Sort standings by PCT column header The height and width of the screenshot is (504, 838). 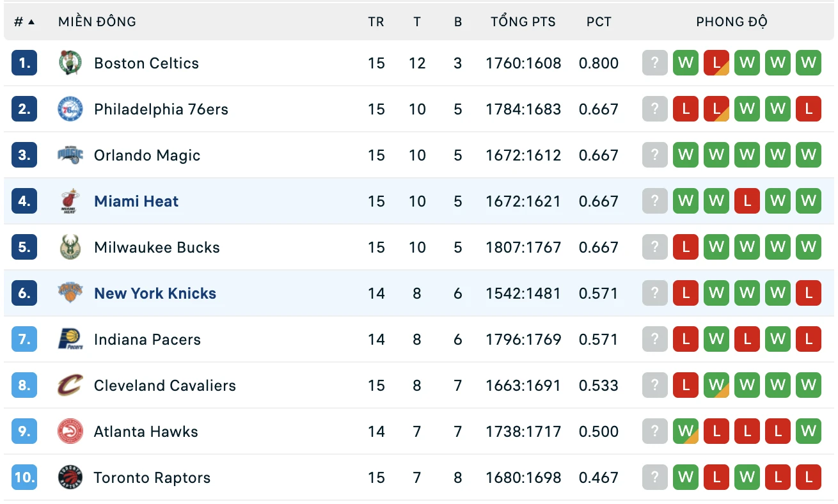[x=599, y=22]
